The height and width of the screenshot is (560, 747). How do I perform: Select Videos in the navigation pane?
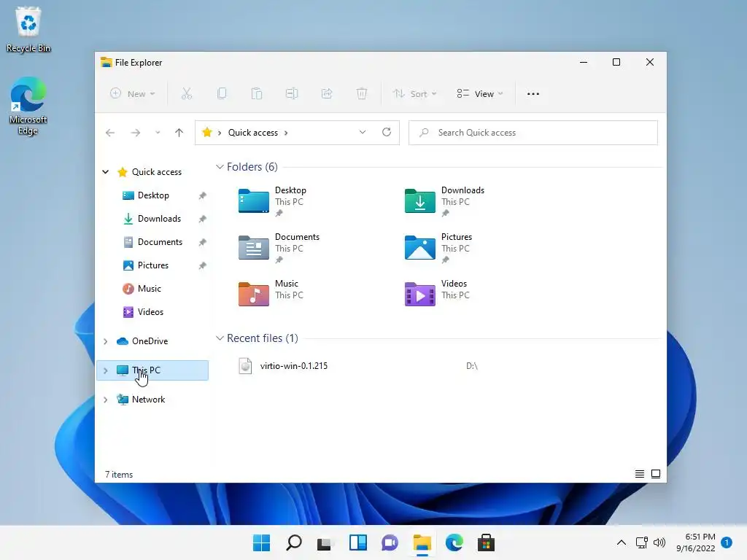(x=150, y=312)
